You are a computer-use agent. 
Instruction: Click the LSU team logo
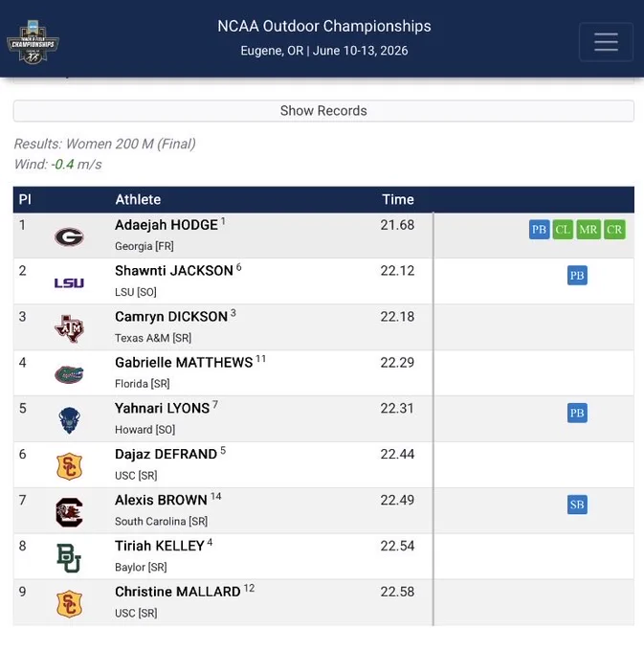(x=69, y=283)
